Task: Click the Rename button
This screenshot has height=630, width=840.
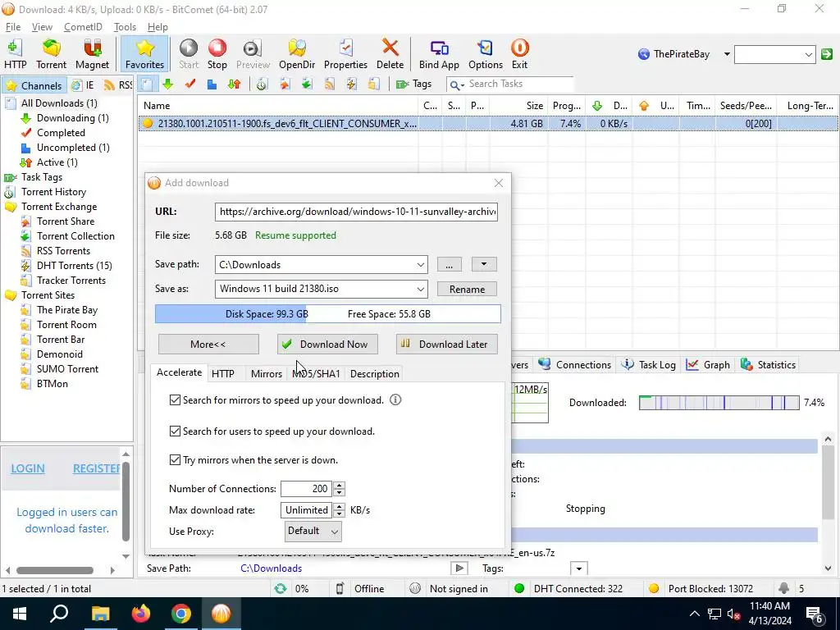Action: 467,290
